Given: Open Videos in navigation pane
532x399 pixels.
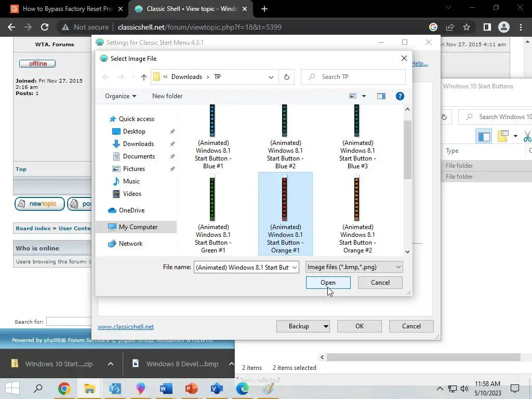Looking at the screenshot, I should coord(132,194).
